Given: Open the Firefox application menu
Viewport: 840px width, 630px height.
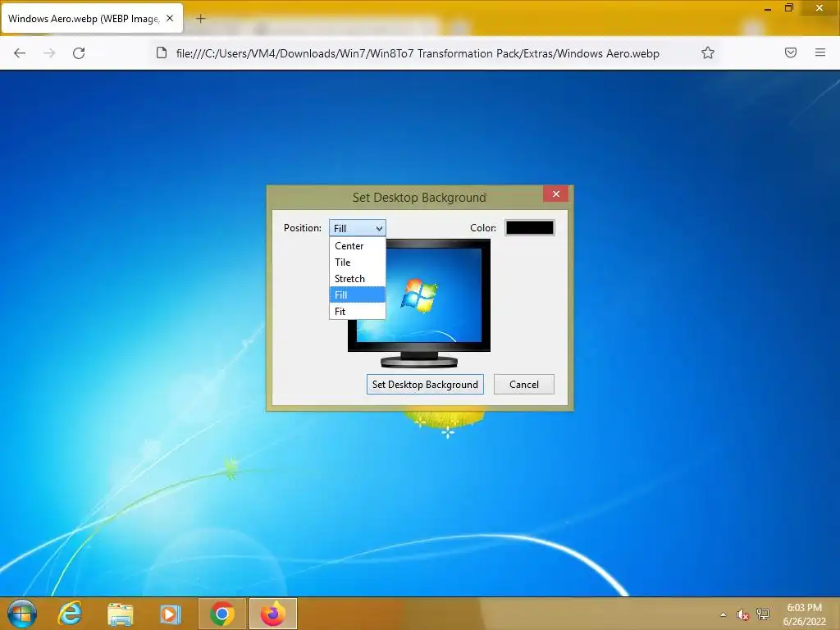Looking at the screenshot, I should coord(820,52).
